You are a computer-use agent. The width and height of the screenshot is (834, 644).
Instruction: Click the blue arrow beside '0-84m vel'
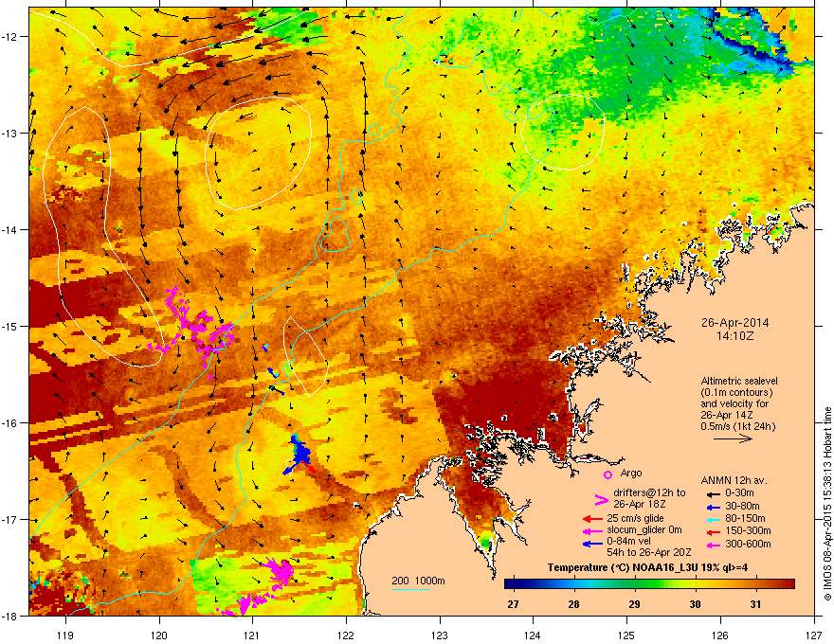pos(592,544)
